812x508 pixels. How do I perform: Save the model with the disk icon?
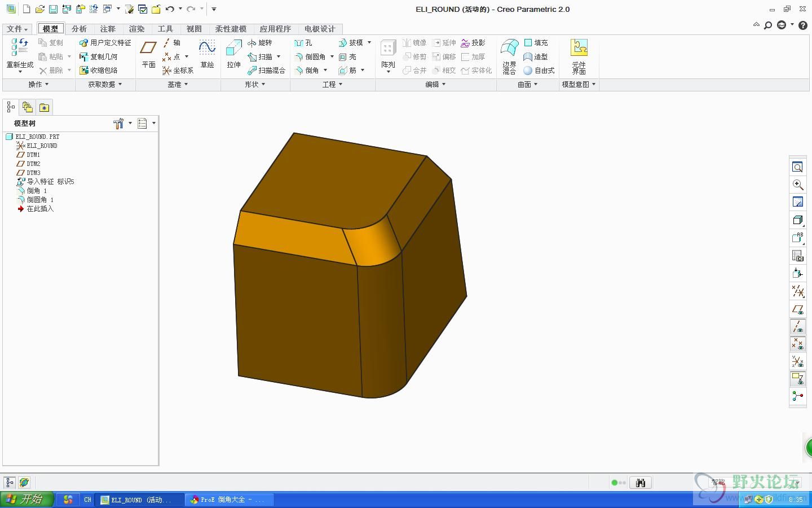53,9
